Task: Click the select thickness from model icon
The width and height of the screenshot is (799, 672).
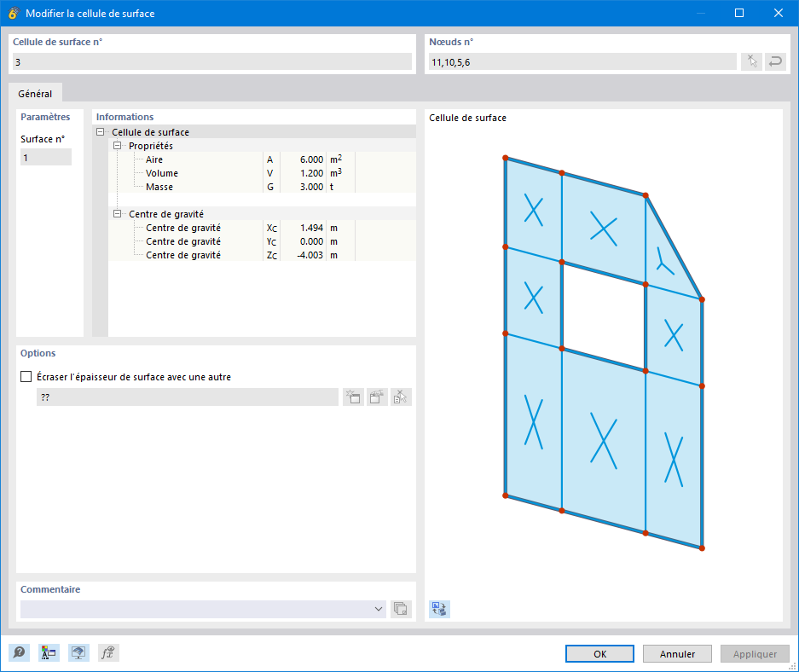Action: pyautogui.click(x=401, y=397)
